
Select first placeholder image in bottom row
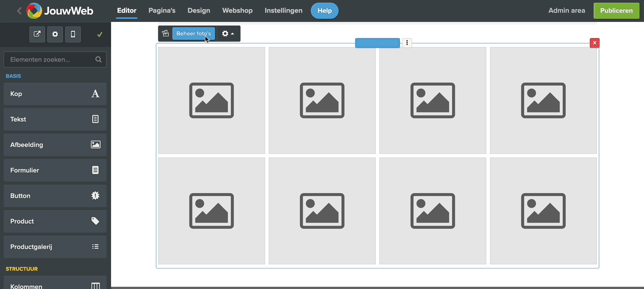211,211
